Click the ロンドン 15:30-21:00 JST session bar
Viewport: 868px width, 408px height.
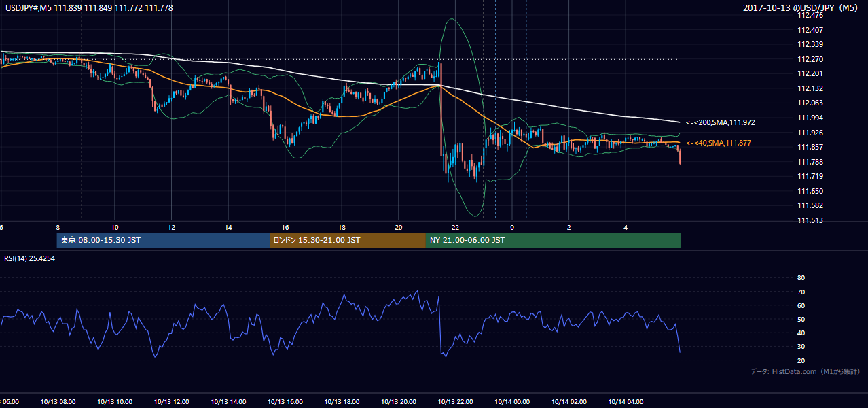[x=348, y=240]
